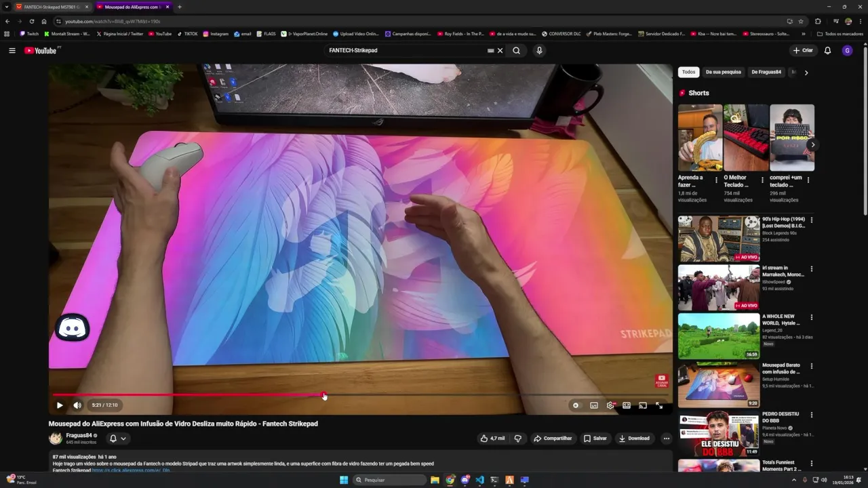868x488 pixels.
Task: Play the video with the play button
Action: [x=60, y=405]
